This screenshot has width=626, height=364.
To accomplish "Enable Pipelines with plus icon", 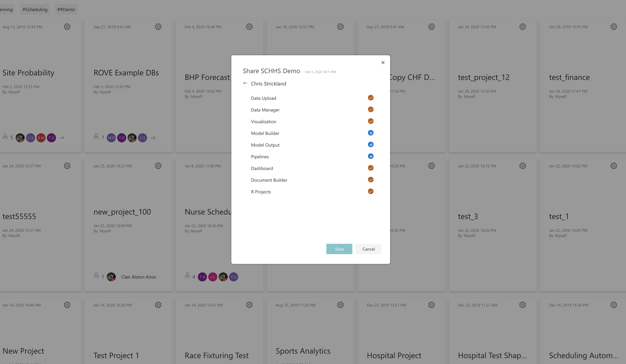I will tap(371, 156).
